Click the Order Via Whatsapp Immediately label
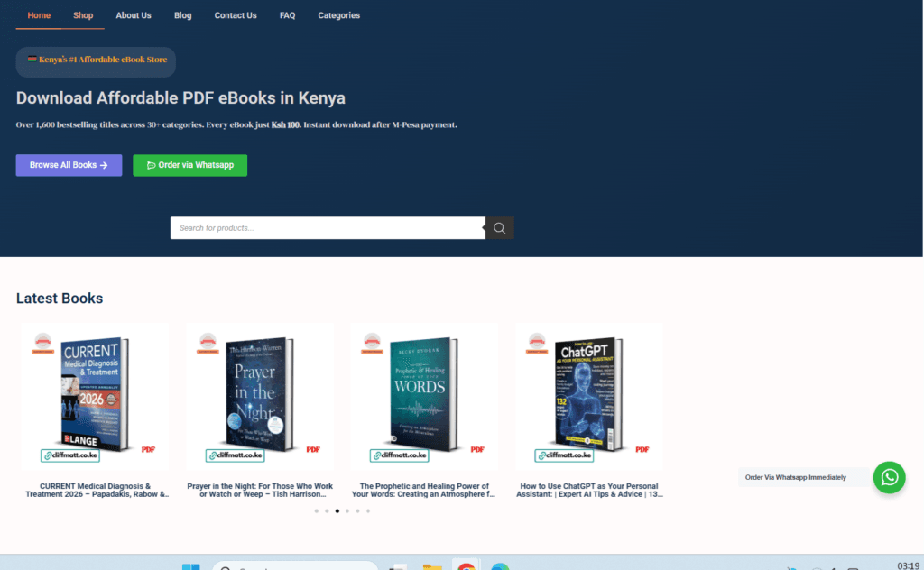924x570 pixels. point(796,477)
